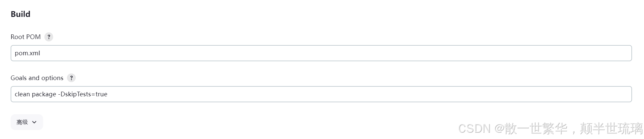Click the watermark text 颠半世琉璃

[x=611, y=129]
